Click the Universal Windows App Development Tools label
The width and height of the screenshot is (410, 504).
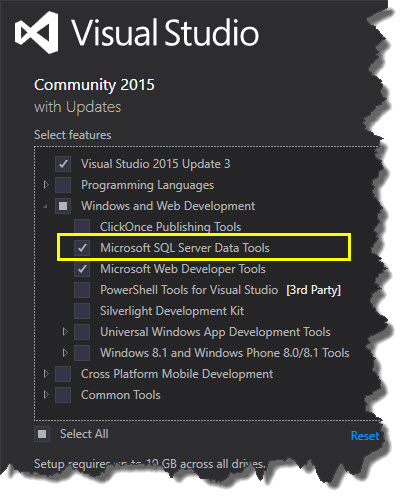(215, 332)
